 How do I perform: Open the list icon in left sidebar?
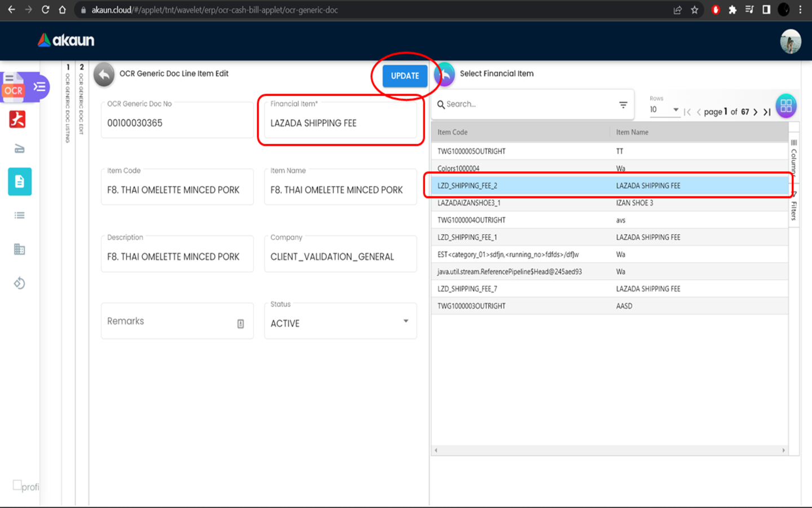20,215
